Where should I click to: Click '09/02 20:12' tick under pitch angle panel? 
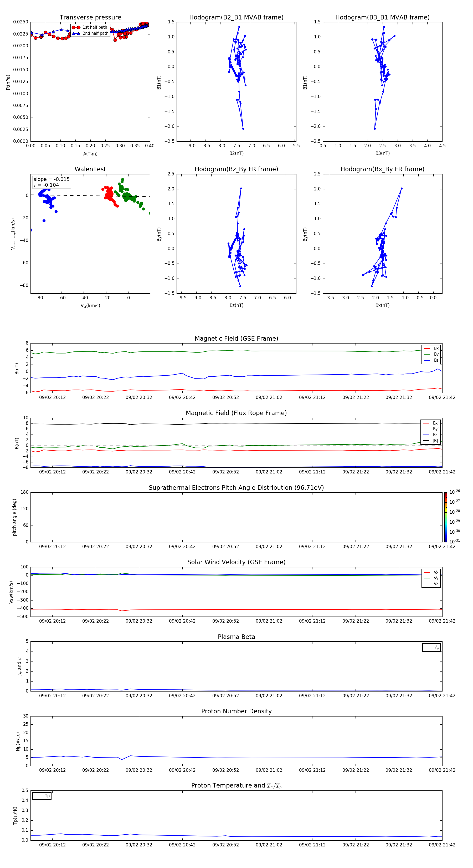(x=52, y=547)
